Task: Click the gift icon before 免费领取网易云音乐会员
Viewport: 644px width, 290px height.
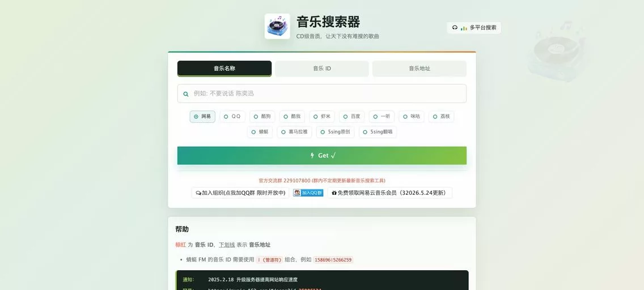Action: (x=334, y=193)
